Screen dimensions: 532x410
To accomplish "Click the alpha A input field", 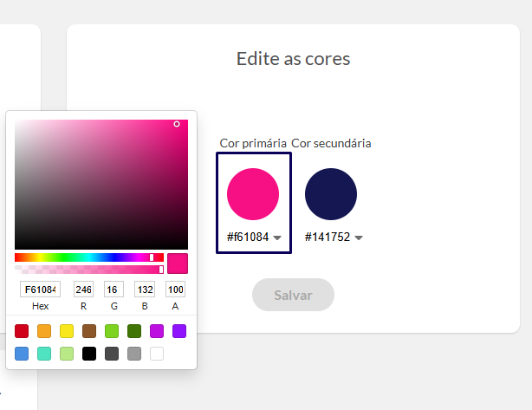I will 175,290.
